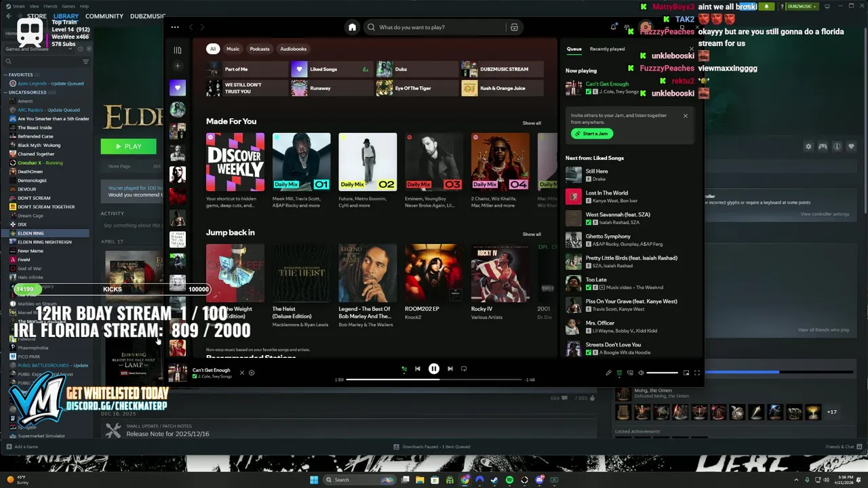Open Daily Mix 01 cover

pyautogui.click(x=302, y=162)
